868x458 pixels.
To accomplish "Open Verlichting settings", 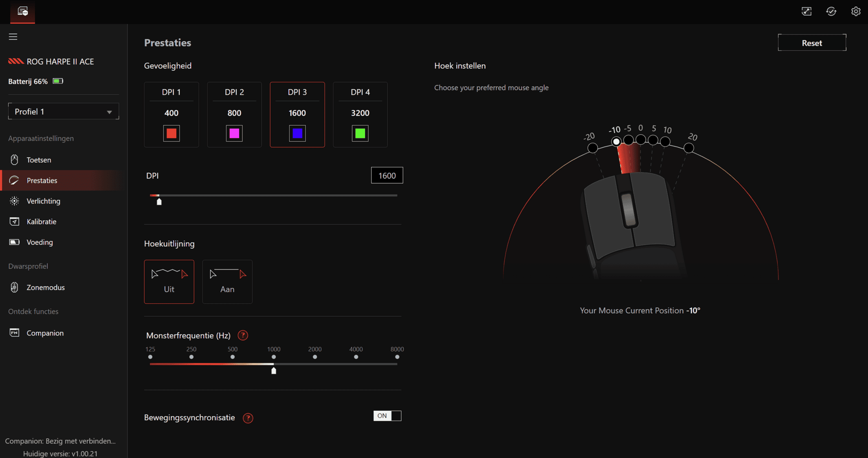I will point(64,201).
